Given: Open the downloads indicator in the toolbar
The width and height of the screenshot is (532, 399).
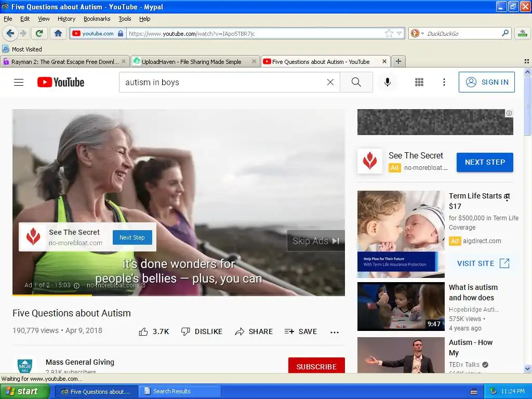Looking at the screenshot, I should click(x=523, y=33).
